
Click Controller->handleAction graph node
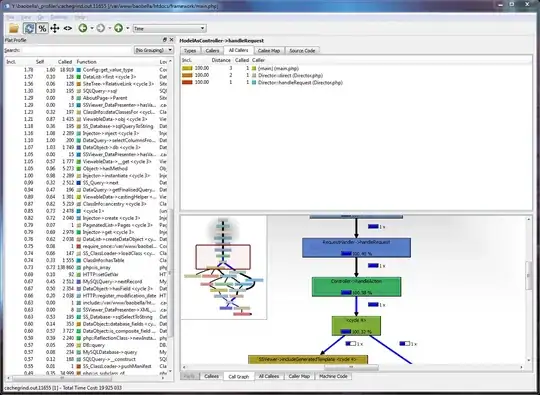coord(356,287)
